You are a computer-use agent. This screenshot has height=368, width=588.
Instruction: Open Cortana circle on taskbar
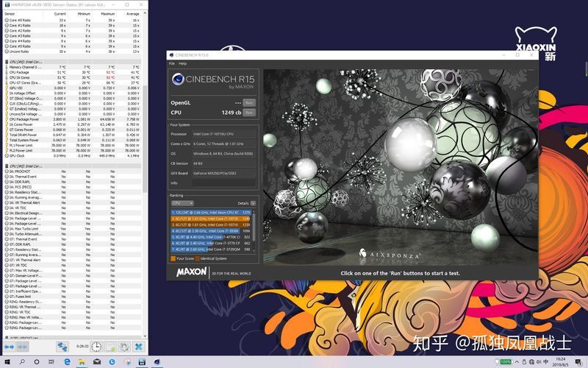coord(36,362)
